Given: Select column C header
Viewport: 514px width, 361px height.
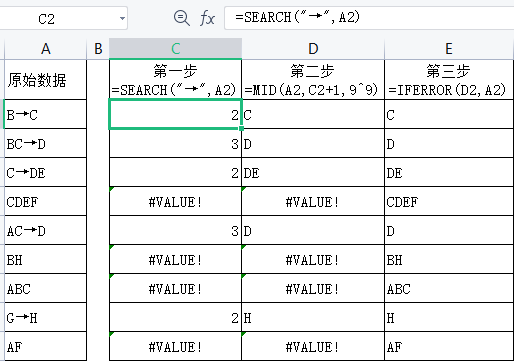Looking at the screenshot, I should [x=175, y=49].
